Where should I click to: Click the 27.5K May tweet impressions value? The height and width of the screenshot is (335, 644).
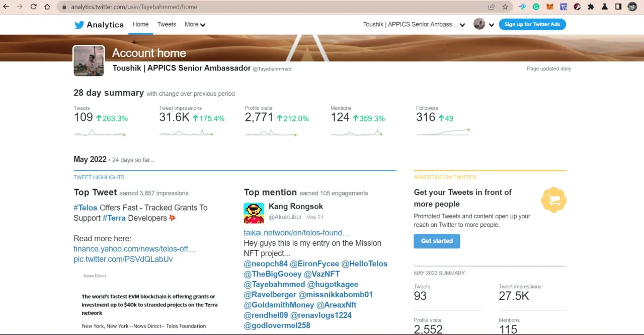coord(514,296)
